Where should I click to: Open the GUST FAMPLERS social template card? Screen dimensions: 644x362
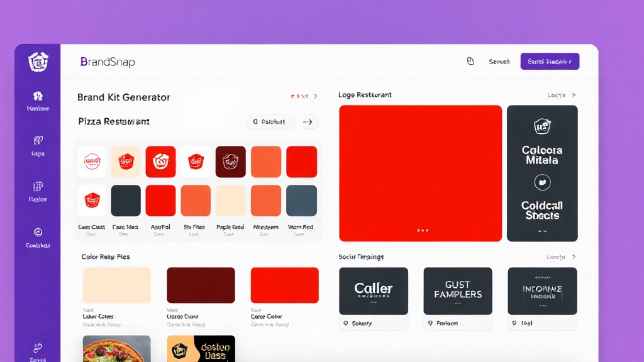[x=458, y=291]
